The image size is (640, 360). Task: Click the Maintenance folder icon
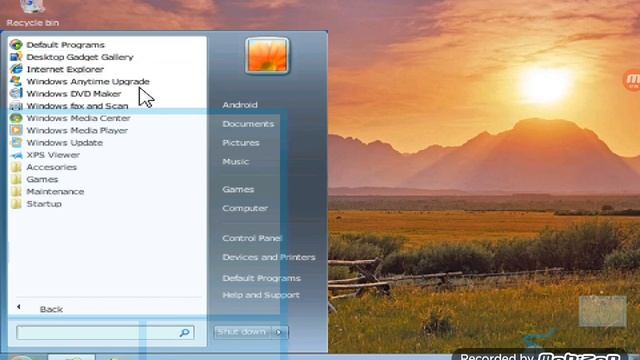[x=16, y=191]
